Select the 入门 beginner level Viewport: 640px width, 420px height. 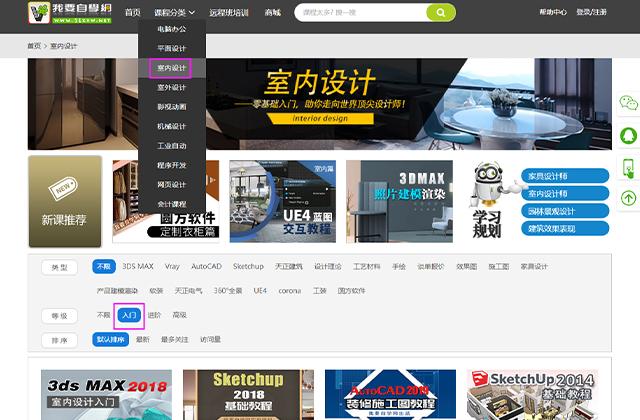coord(129,315)
